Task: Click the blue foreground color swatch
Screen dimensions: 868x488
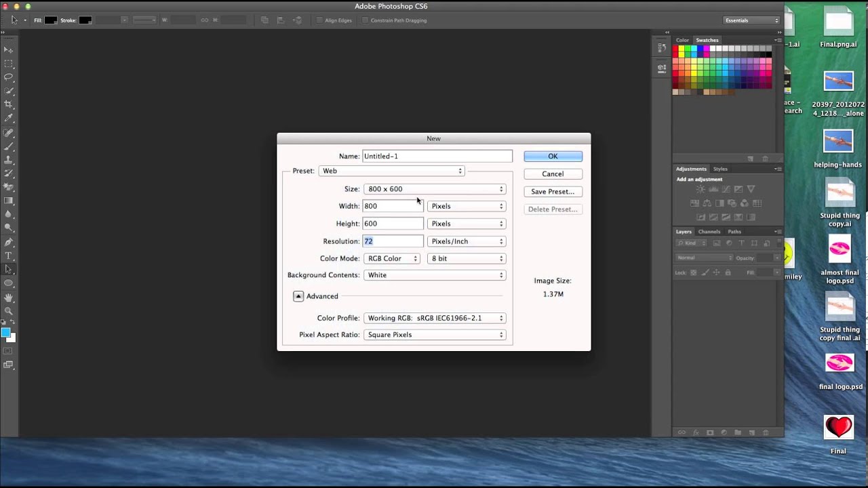Action: (x=6, y=332)
